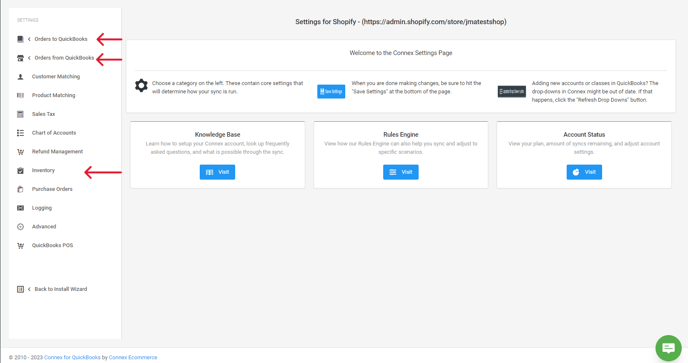Click the Knowledge Base card title
The width and height of the screenshot is (688, 363).
[x=217, y=135]
